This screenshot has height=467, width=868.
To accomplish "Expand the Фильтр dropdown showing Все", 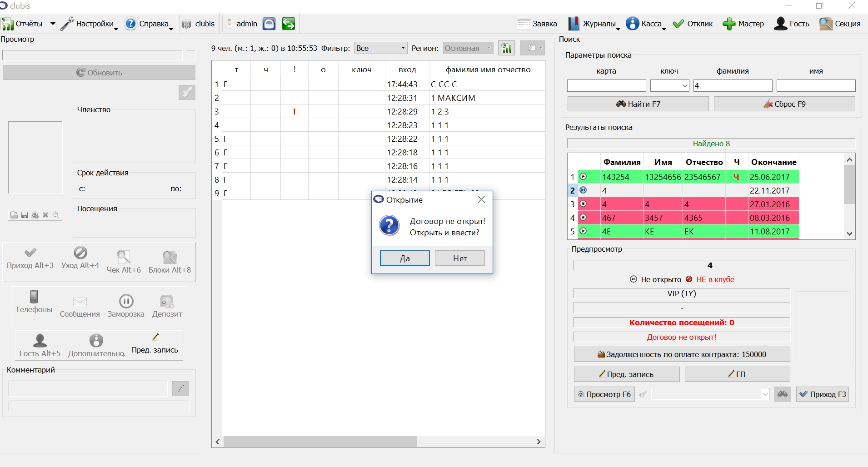I will click(x=381, y=48).
